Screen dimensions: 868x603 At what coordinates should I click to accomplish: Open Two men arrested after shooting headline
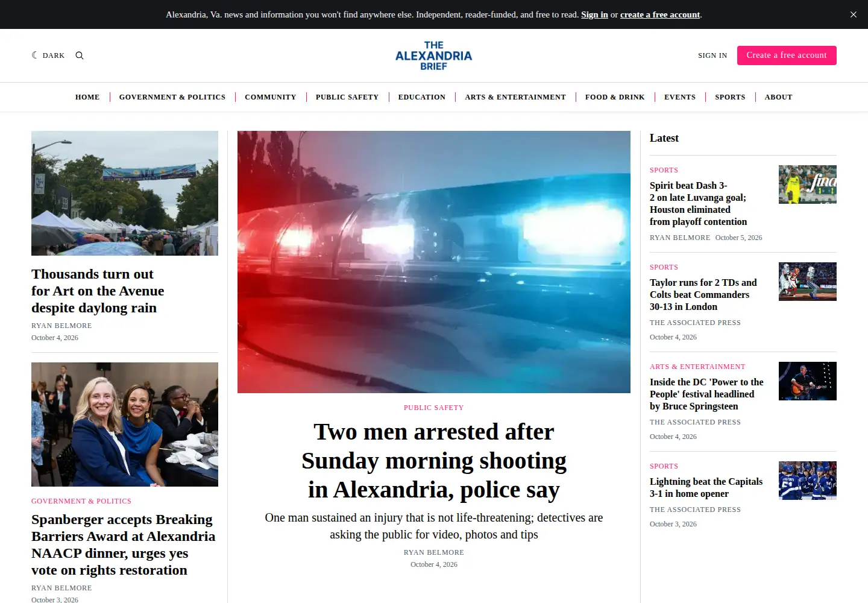point(434,461)
